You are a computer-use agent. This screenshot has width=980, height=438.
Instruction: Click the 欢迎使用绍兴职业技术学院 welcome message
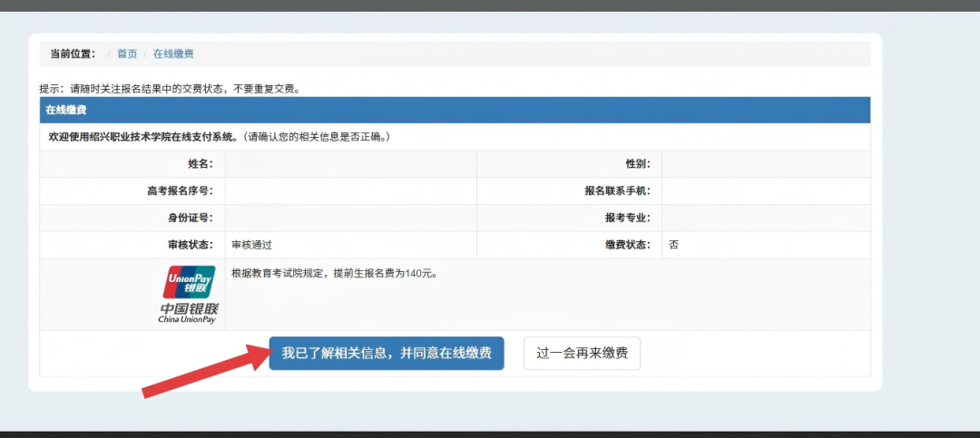220,137
